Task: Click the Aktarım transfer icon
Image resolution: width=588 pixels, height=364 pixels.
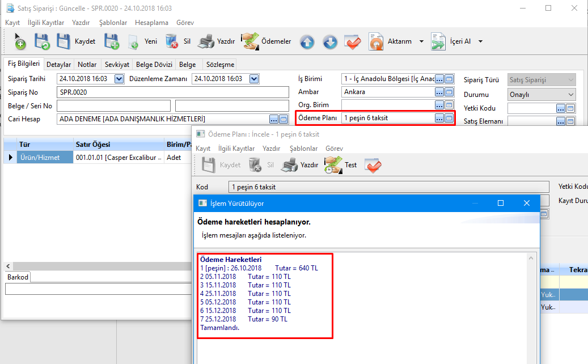Action: tap(377, 42)
